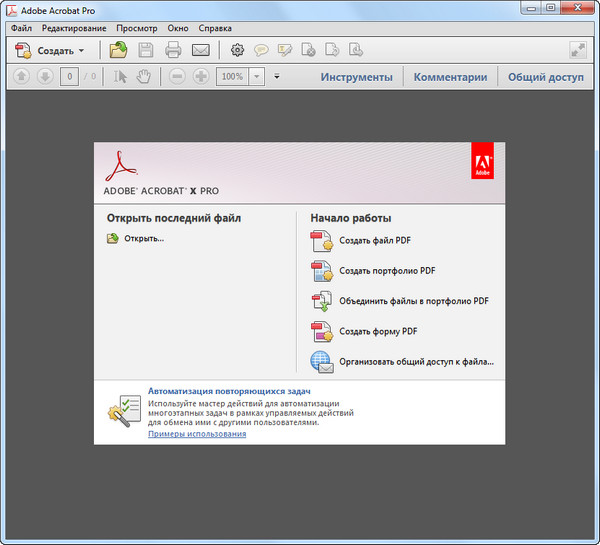Click the Создать файл PDF link
The width and height of the screenshot is (600, 545).
pyautogui.click(x=375, y=241)
